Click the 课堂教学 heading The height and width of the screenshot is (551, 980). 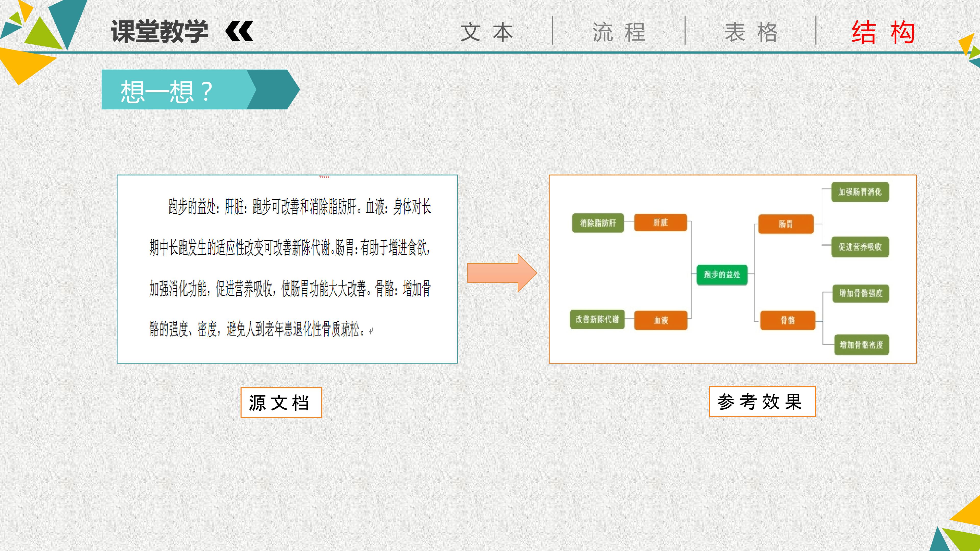point(160,31)
